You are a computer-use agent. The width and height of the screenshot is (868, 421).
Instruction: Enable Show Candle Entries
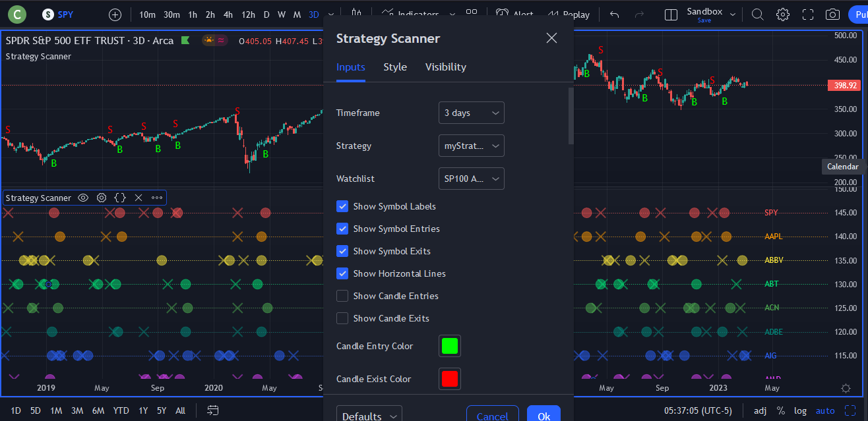(342, 296)
